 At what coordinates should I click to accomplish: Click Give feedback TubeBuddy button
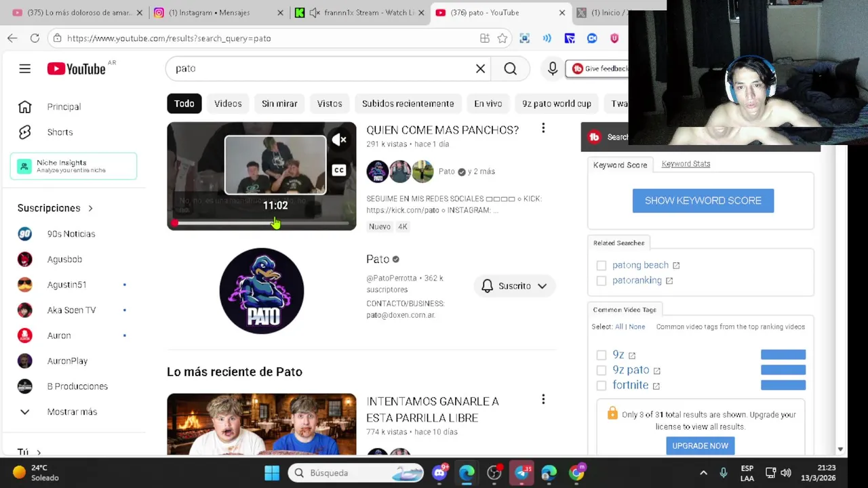coord(599,68)
